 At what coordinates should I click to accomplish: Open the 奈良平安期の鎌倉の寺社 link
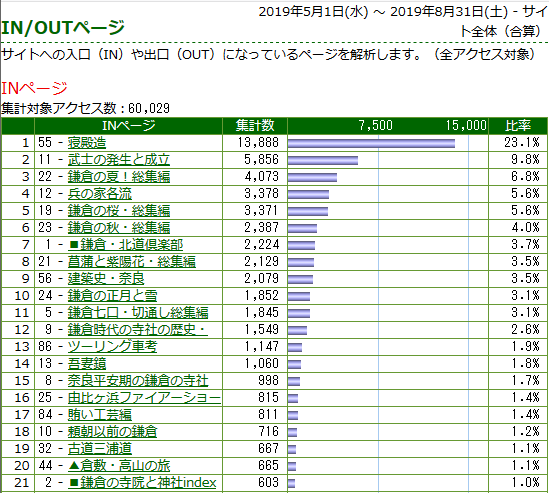pos(138,381)
